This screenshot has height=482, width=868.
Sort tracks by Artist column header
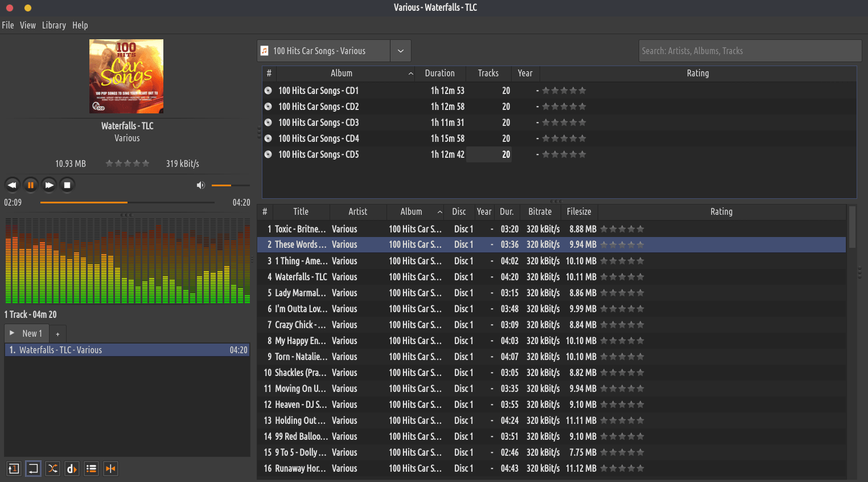(358, 211)
